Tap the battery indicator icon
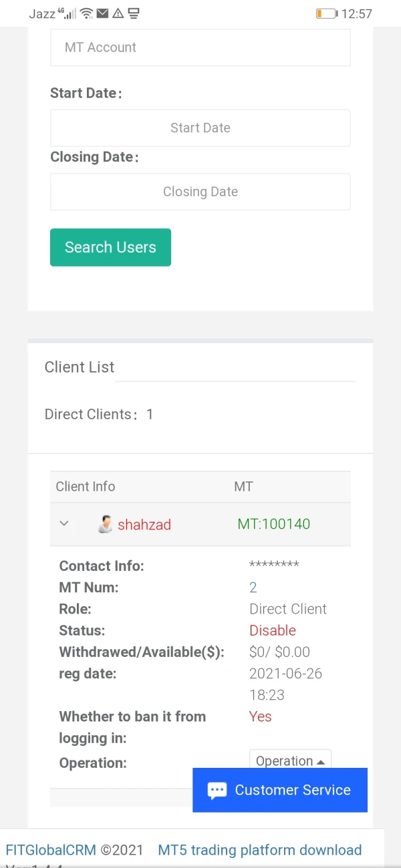Viewport: 401px width, 868px height. pyautogui.click(x=326, y=13)
